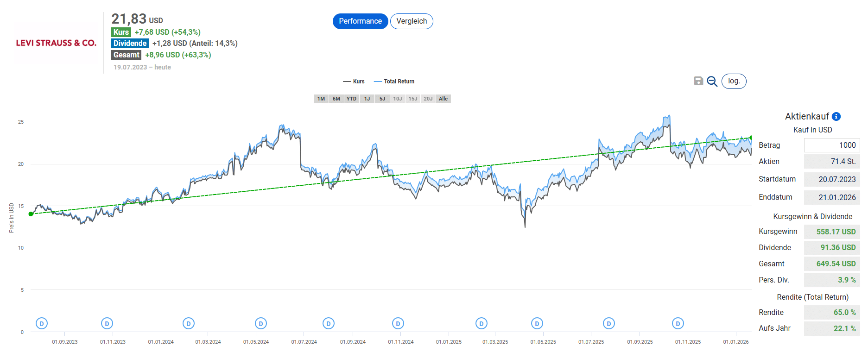Select the YTD time range
The image size is (868, 352).
pos(352,99)
